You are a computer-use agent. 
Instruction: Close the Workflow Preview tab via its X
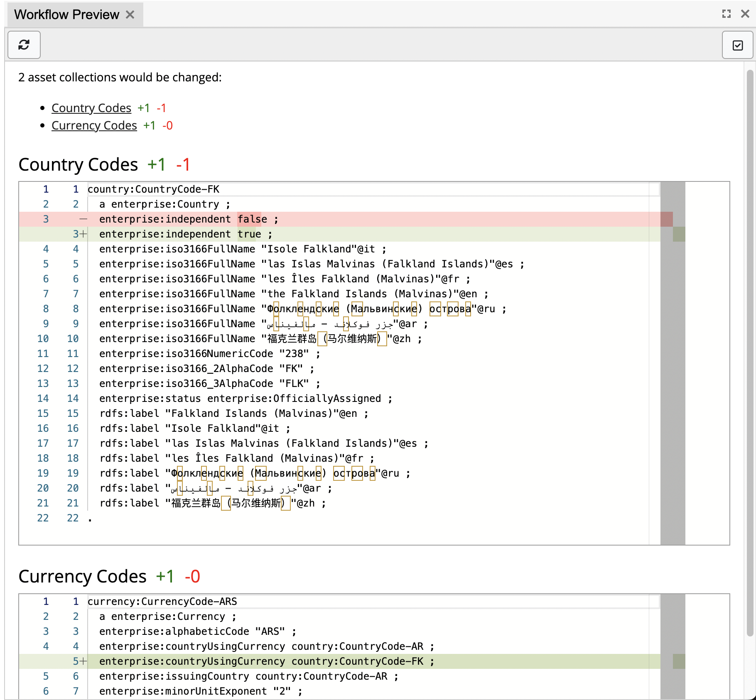(130, 14)
